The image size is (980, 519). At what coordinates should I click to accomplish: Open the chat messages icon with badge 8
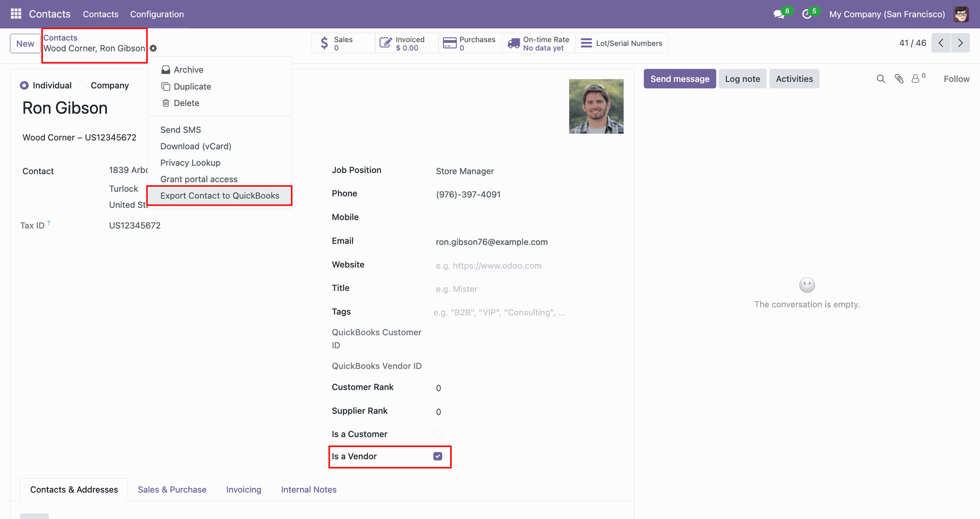(779, 14)
